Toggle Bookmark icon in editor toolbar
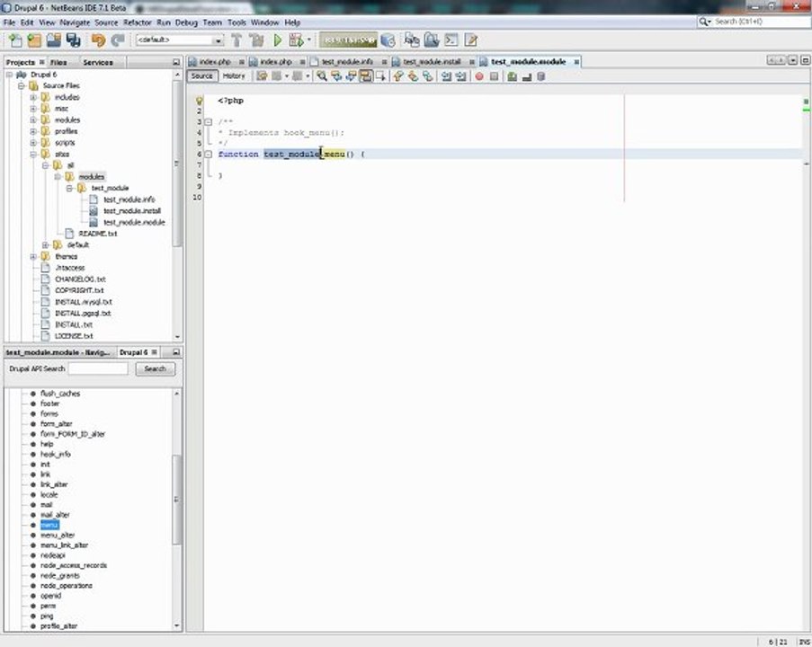 [427, 76]
